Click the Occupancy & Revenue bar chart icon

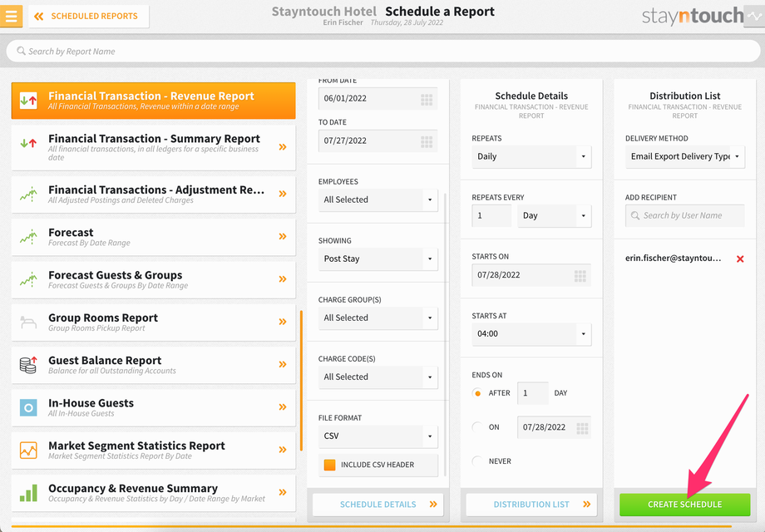28,493
